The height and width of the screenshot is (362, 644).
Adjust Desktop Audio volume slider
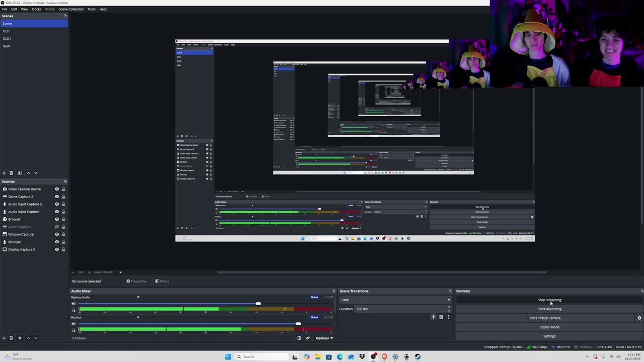(x=258, y=304)
